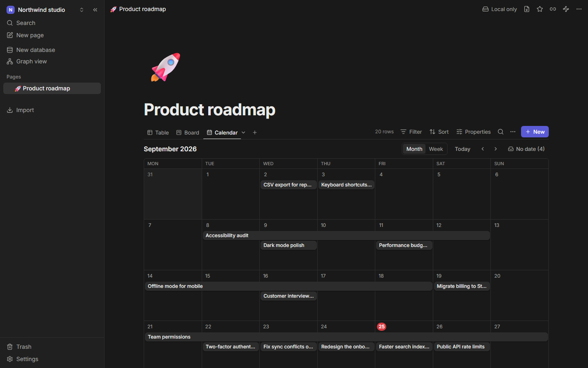
Task: Switch to the Board view tab
Action: click(188, 132)
